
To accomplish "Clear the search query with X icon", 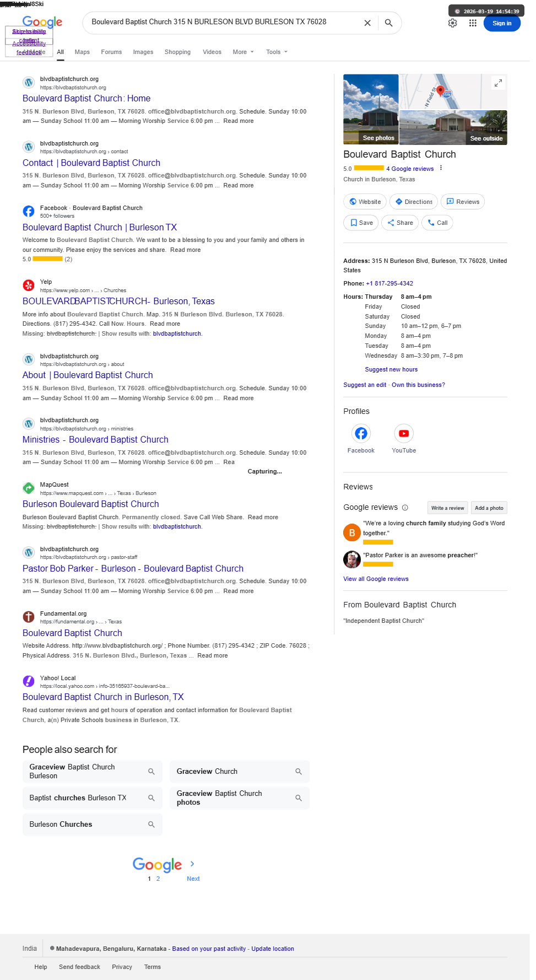I will [x=367, y=23].
